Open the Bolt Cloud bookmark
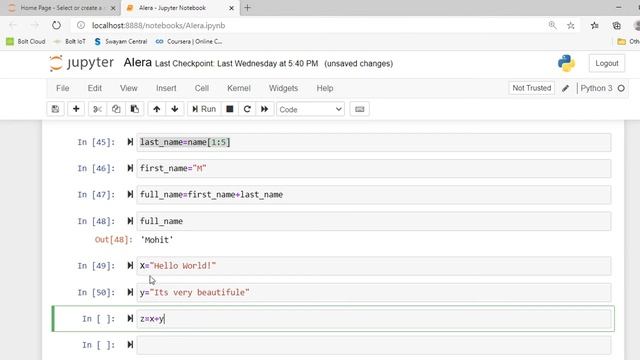640x360 pixels. pos(26,41)
